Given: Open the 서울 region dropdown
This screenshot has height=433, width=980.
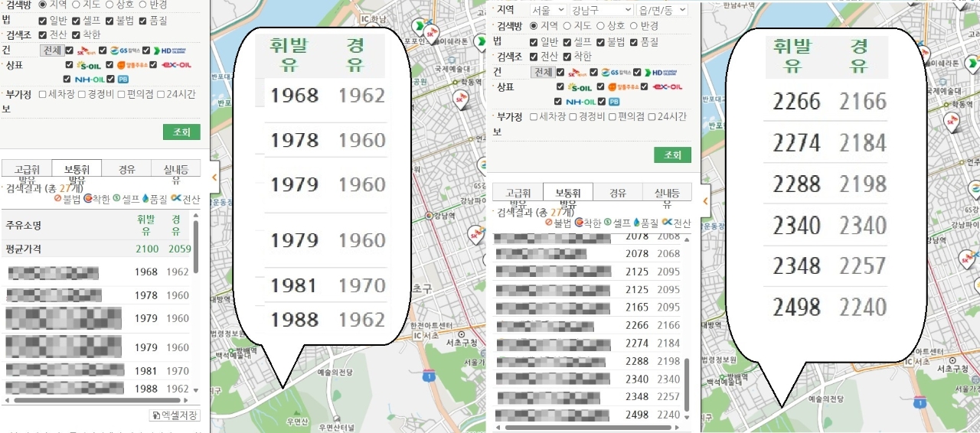Looking at the screenshot, I should (x=547, y=10).
